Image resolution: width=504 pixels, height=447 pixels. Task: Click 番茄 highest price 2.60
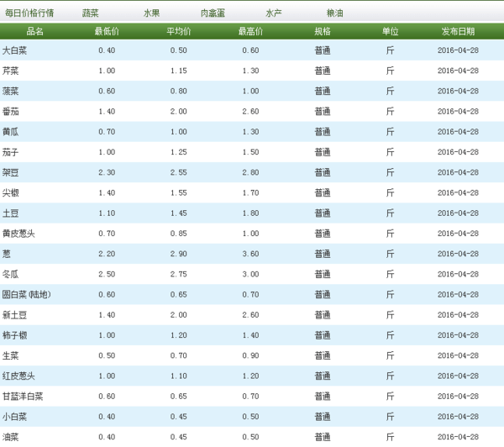(x=250, y=111)
